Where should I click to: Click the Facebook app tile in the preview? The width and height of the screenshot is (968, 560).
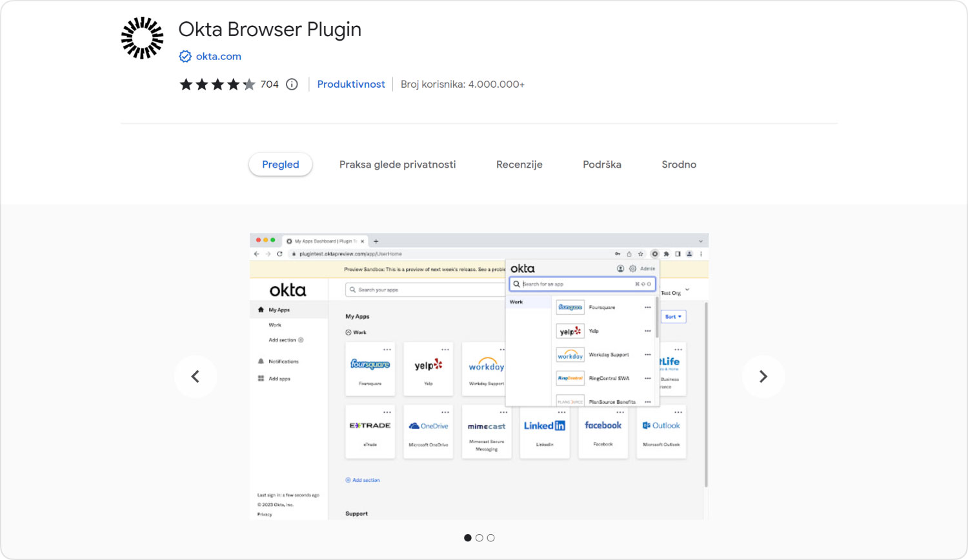click(603, 432)
